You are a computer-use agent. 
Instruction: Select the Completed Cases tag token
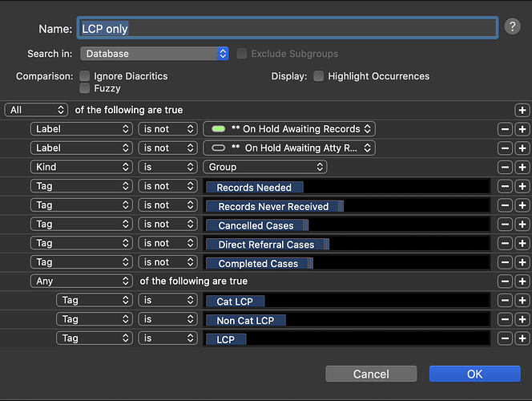click(260, 264)
